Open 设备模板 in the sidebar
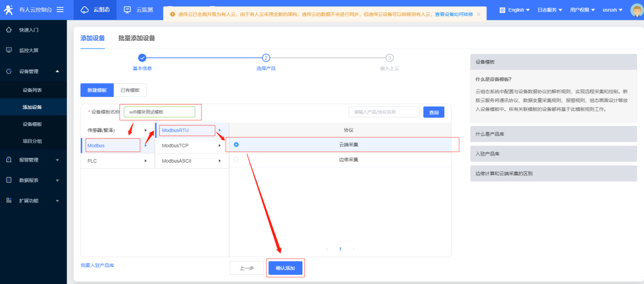The image size is (644, 284). pos(33,124)
